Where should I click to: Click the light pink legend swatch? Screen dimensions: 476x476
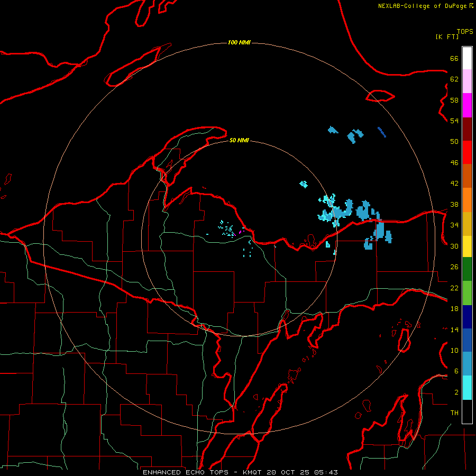coord(467,81)
